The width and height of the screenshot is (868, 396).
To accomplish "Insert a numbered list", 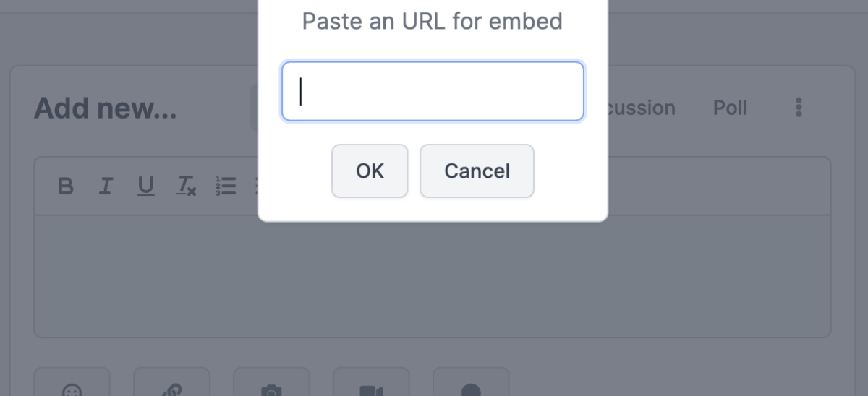I will (226, 186).
